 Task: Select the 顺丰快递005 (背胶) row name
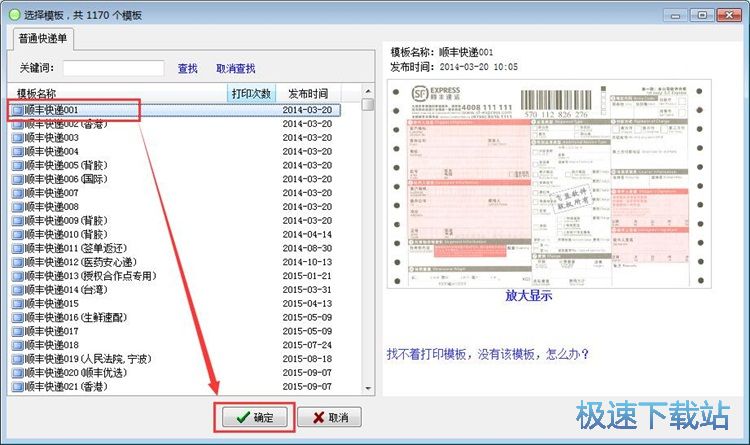point(66,166)
